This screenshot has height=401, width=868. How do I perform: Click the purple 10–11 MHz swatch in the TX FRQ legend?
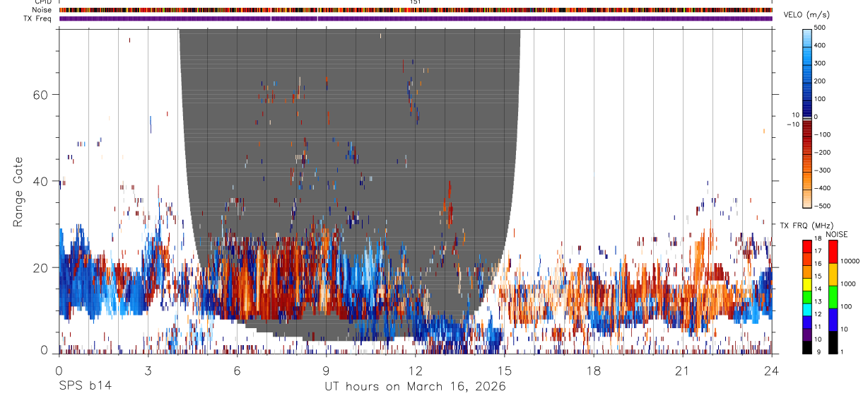click(807, 334)
